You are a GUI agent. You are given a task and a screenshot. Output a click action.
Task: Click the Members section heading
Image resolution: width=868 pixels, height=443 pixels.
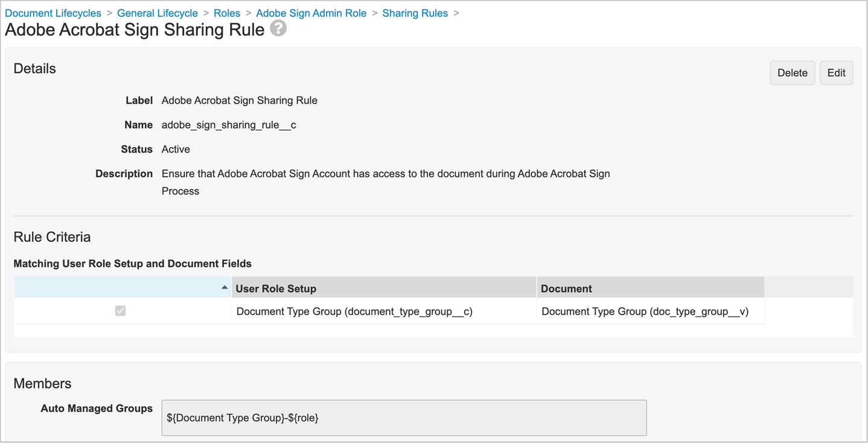[42, 383]
